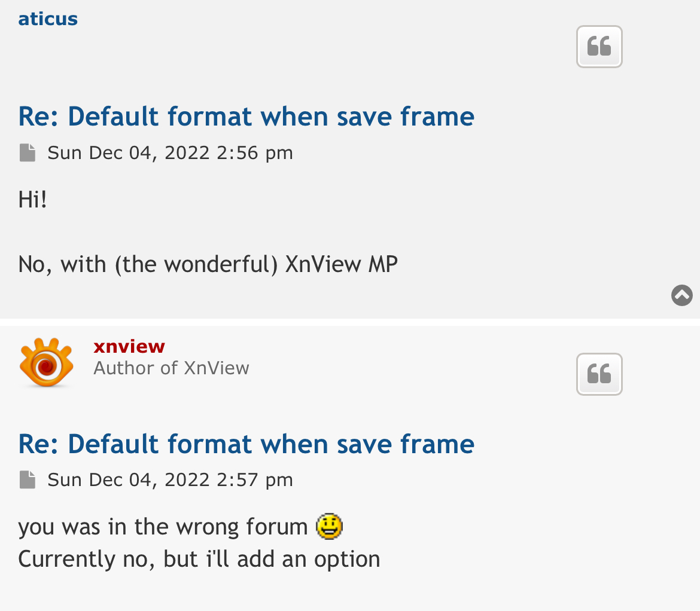Click "XnView MP" in aticus's post

coord(341,264)
